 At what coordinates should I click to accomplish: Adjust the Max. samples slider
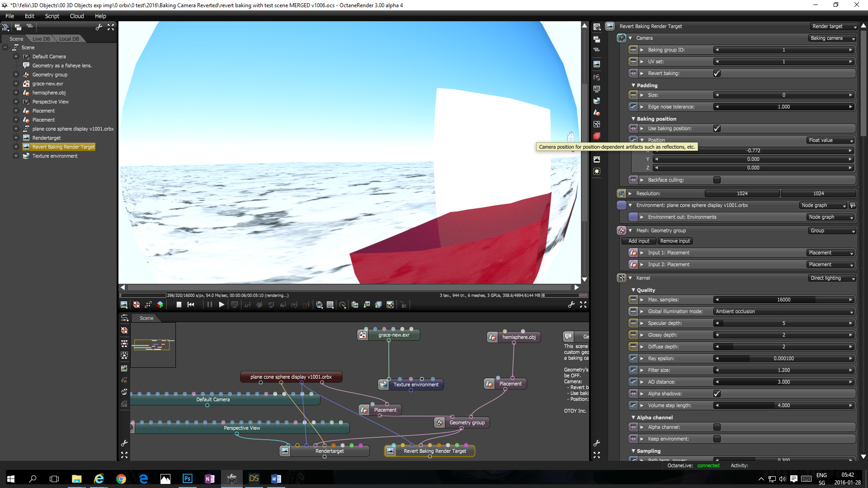(x=784, y=300)
